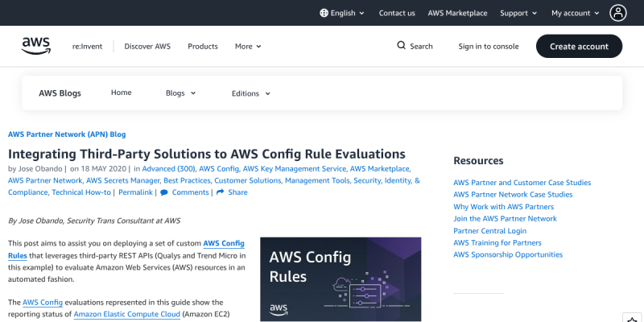Open Partner Central Login link
Viewport: 644px width, 322px height.
pyautogui.click(x=489, y=231)
